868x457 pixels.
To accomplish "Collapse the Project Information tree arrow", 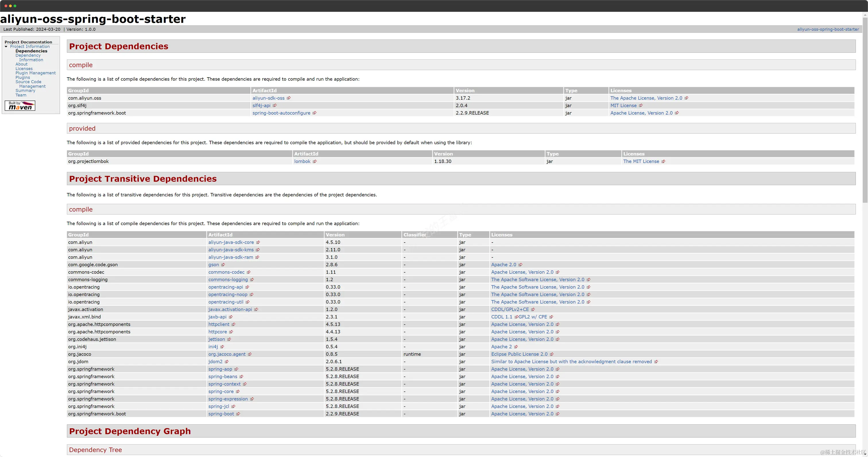I will [x=6, y=47].
